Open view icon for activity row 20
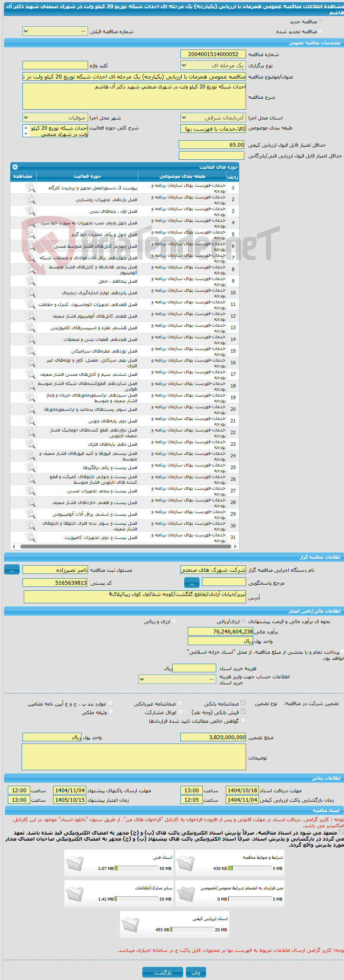Viewport: 344px width, 980px height. pyautogui.click(x=30, y=409)
